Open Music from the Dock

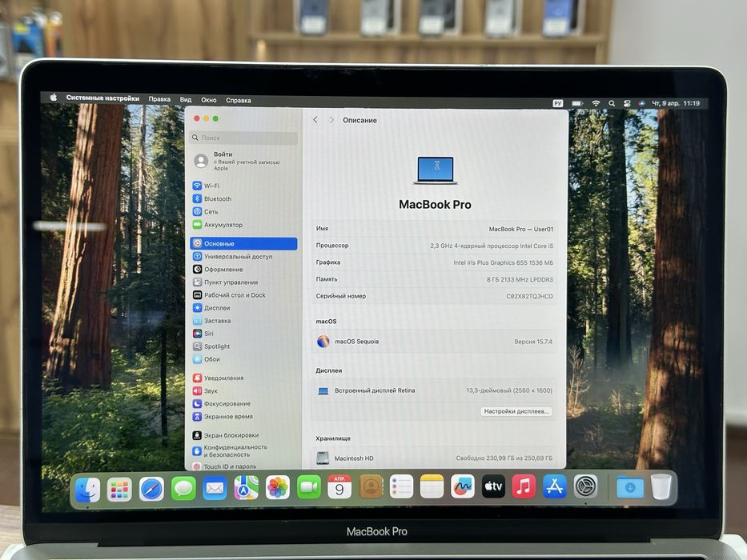click(524, 486)
